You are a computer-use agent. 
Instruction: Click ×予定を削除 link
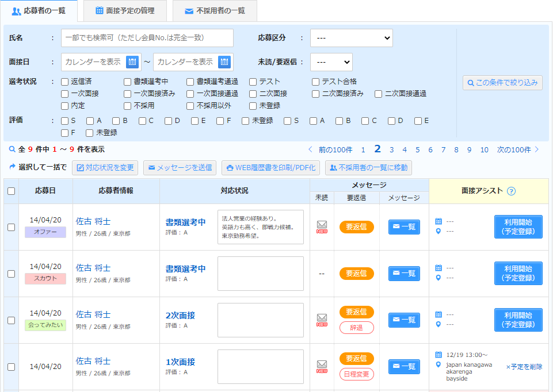click(x=524, y=367)
